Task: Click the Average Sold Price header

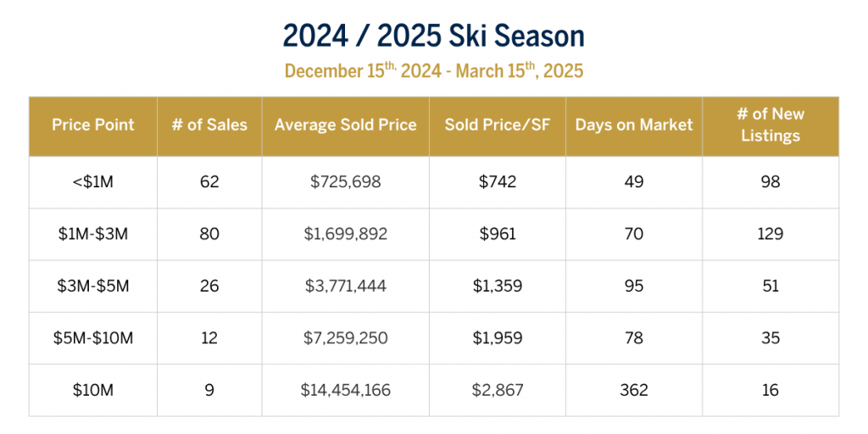Action: [345, 125]
